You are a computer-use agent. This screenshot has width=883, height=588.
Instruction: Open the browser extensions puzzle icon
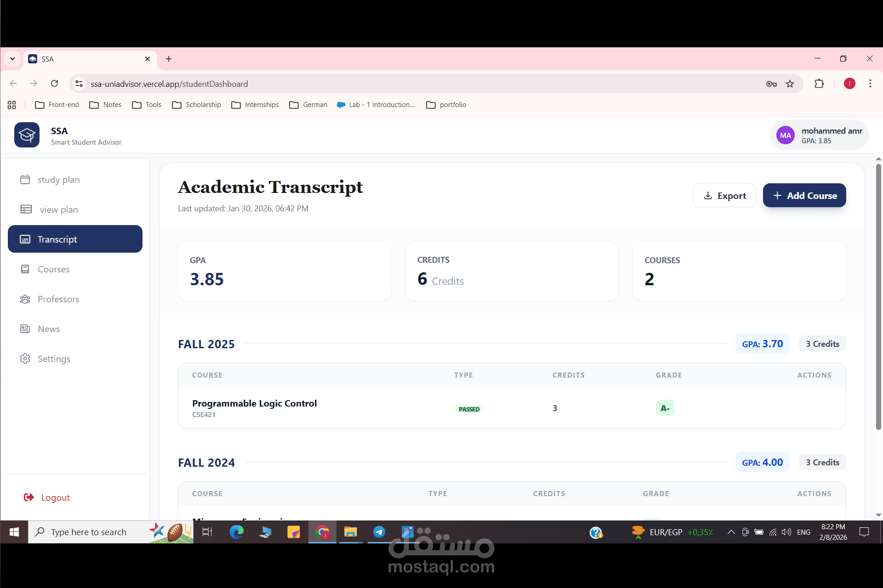pos(819,84)
